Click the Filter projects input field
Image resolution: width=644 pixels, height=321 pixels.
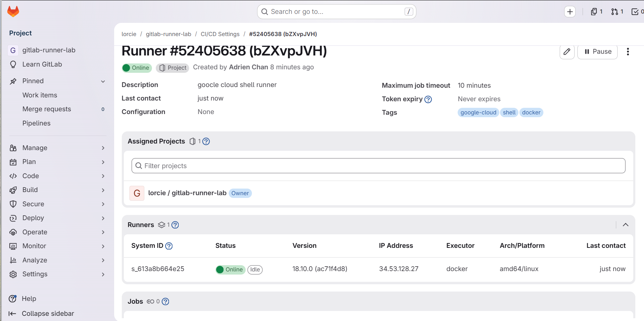point(378,166)
